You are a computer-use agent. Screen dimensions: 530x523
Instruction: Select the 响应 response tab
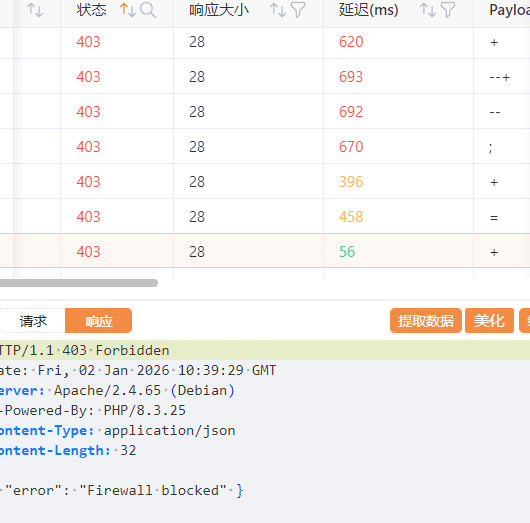[98, 320]
